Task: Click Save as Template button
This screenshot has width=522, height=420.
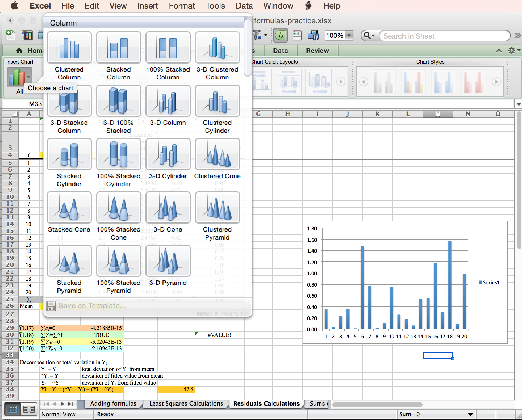Action: 87,306
